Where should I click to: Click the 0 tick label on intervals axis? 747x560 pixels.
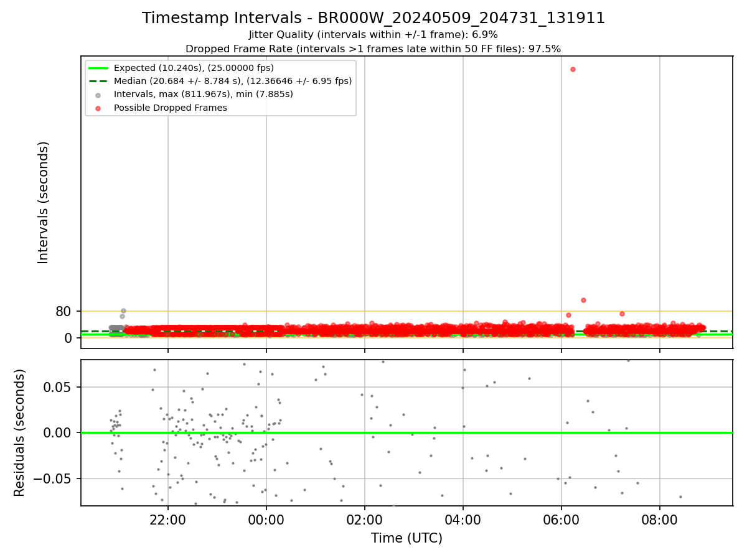pos(68,338)
